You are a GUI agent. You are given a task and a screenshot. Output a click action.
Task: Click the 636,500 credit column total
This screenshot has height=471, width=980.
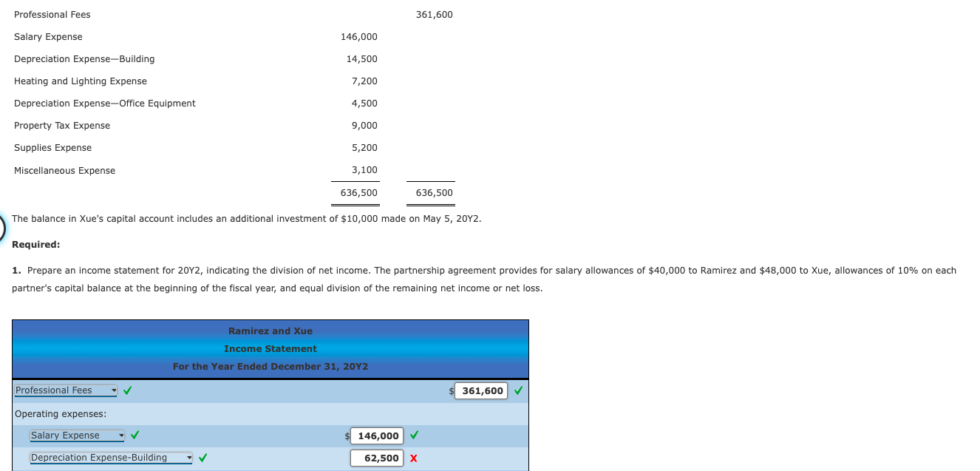[x=435, y=193]
